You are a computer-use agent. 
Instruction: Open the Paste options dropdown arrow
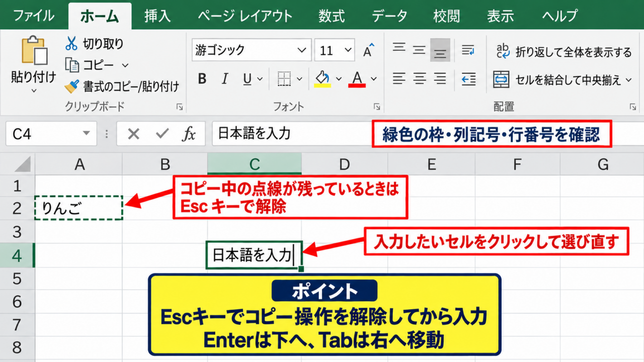point(34,91)
